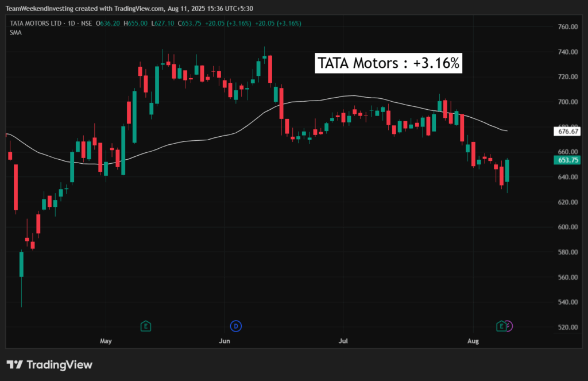The image size is (588, 381).
Task: Click the dividend D marker in June
Action: (236, 326)
